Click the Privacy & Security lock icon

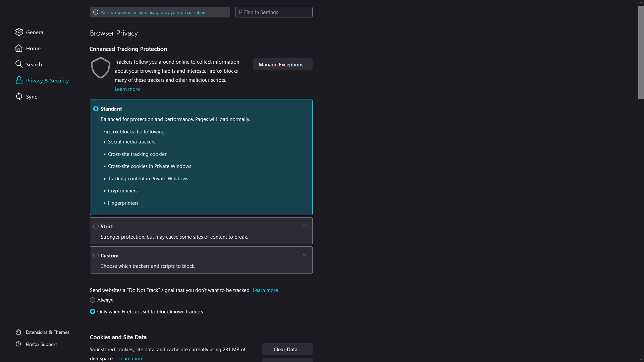click(x=19, y=80)
